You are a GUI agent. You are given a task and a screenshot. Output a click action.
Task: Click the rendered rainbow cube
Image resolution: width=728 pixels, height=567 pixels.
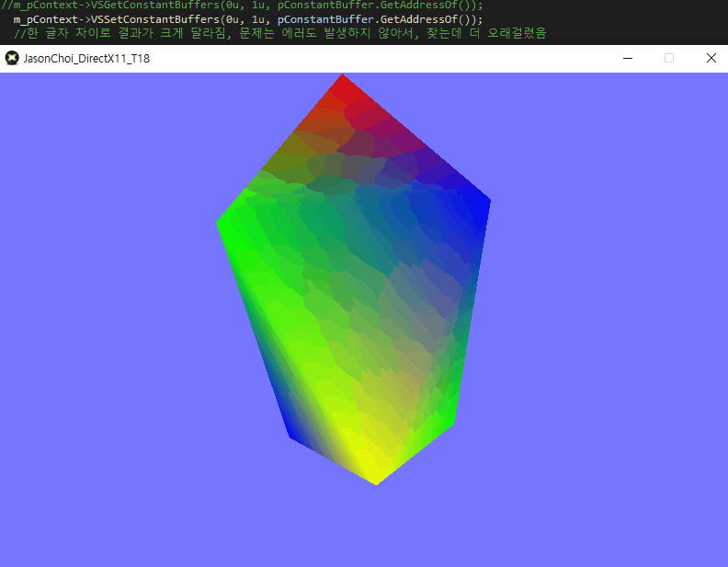353,279
